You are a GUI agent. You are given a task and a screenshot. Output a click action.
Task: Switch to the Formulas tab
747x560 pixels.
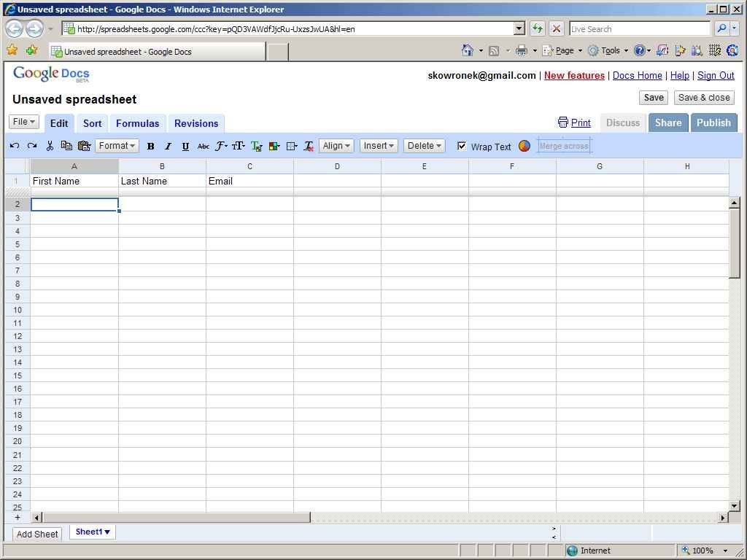(137, 123)
